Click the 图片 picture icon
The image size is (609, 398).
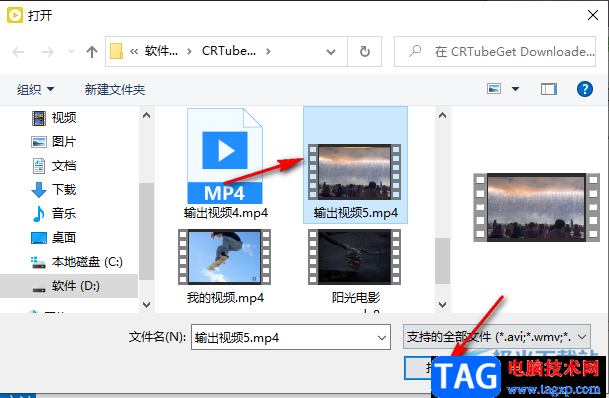(x=39, y=143)
